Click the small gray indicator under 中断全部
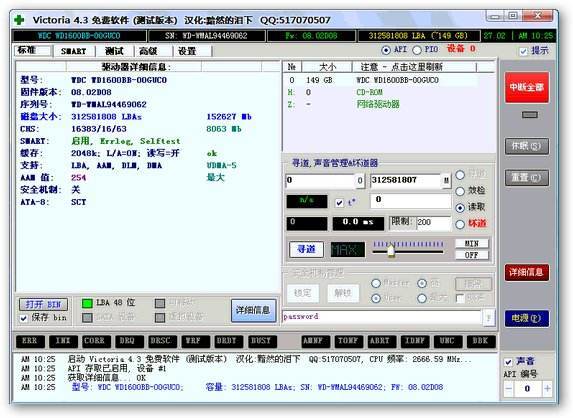573x418 pixels. pos(530,115)
